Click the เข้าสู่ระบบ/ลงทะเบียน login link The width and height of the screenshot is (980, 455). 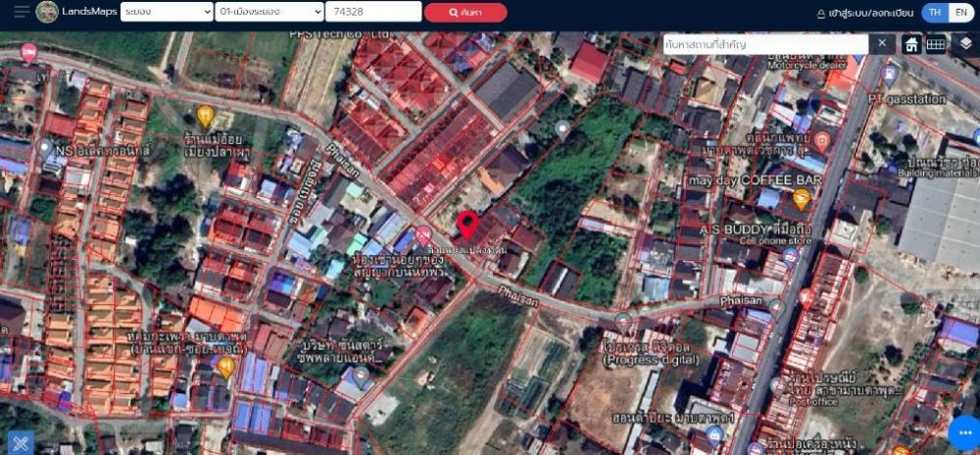(x=865, y=13)
